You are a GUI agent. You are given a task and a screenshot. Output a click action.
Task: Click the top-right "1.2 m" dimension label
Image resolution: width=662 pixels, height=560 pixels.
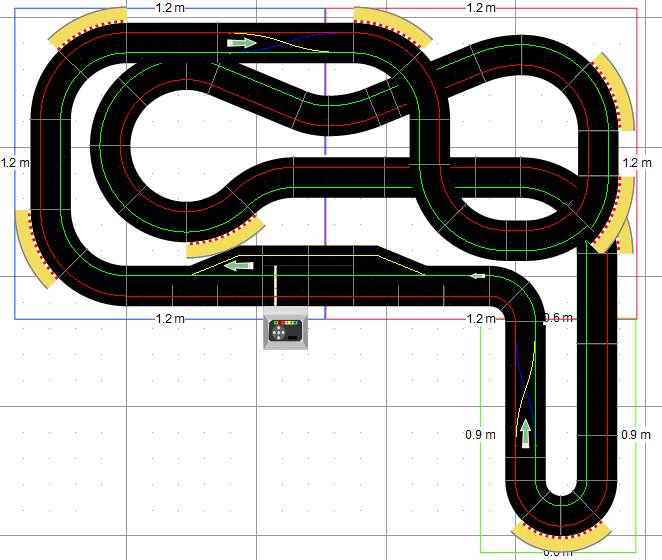pos(482,7)
